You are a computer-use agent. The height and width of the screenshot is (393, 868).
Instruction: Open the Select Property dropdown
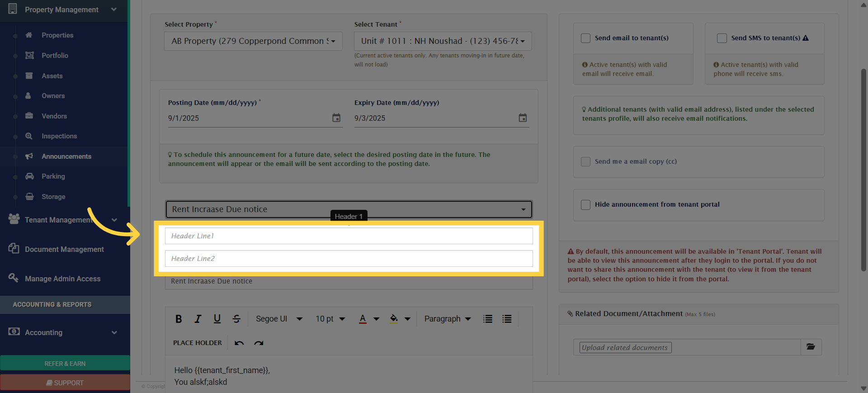pyautogui.click(x=253, y=41)
